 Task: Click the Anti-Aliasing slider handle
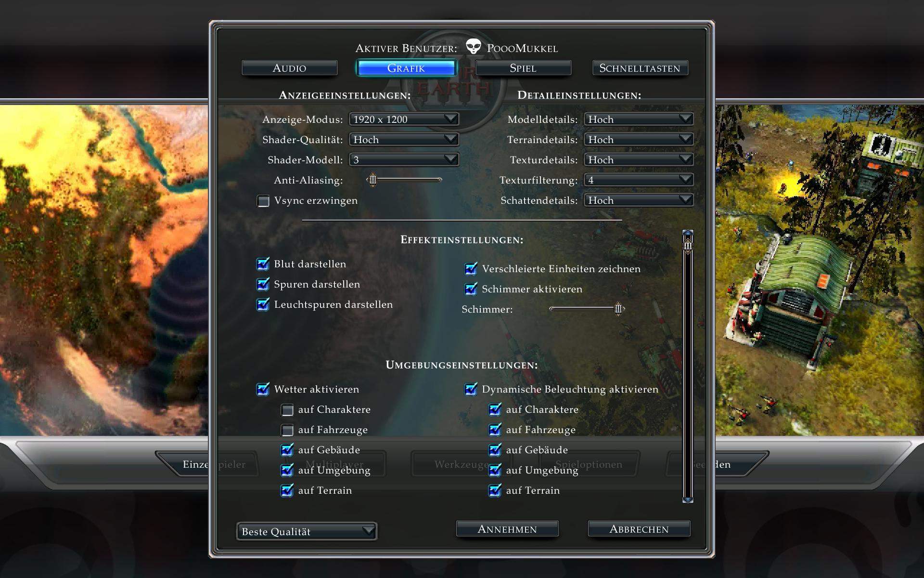click(372, 180)
